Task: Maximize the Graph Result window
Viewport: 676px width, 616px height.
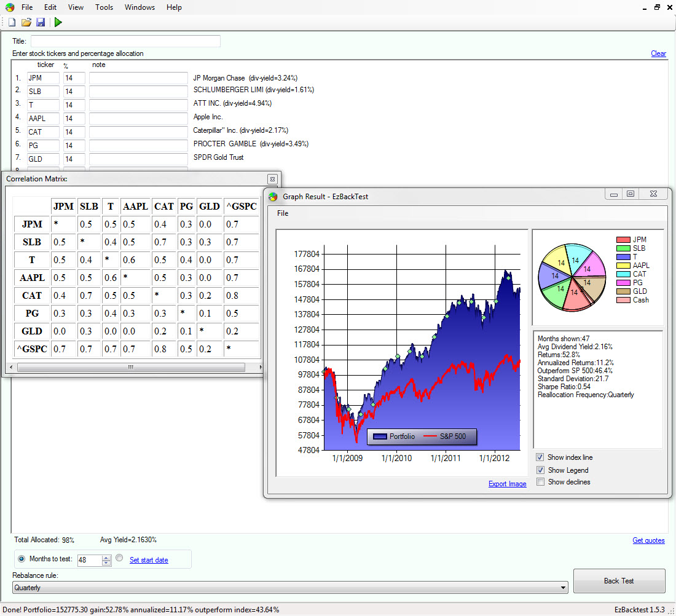Action: pyautogui.click(x=630, y=194)
